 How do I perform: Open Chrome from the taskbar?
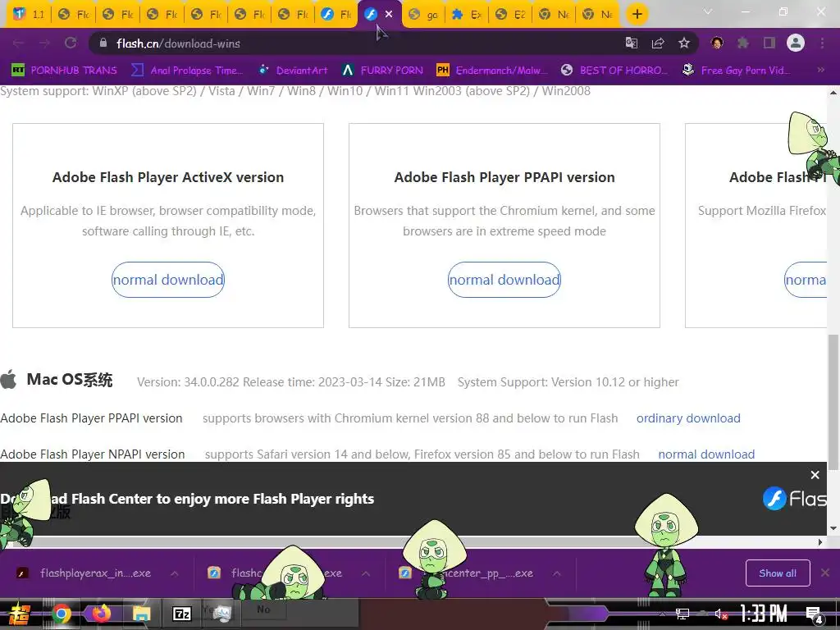(x=62, y=614)
